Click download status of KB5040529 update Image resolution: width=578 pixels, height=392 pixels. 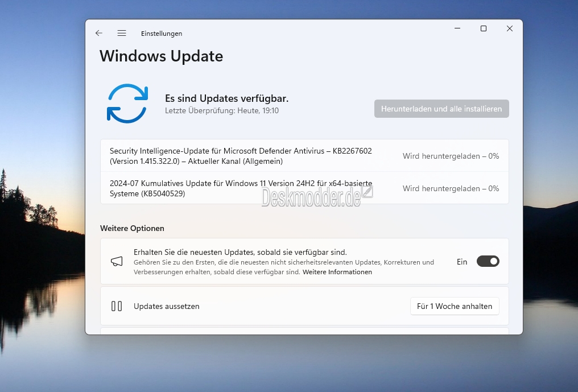pos(451,188)
